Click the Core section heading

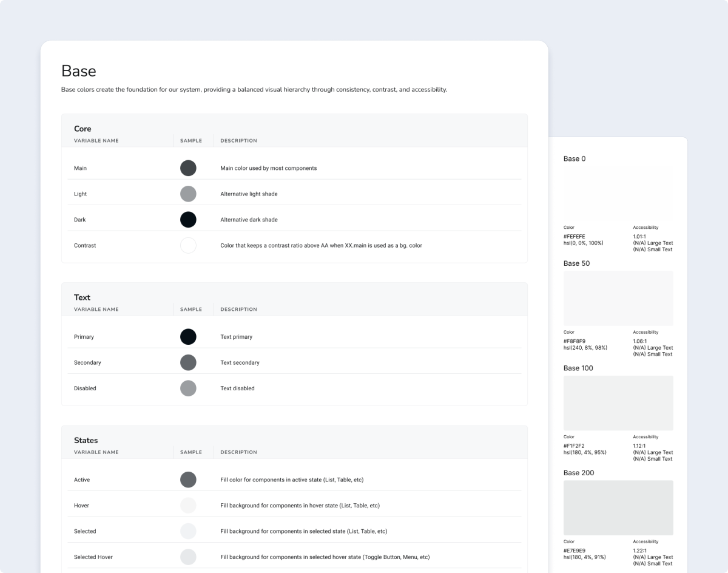(x=83, y=129)
